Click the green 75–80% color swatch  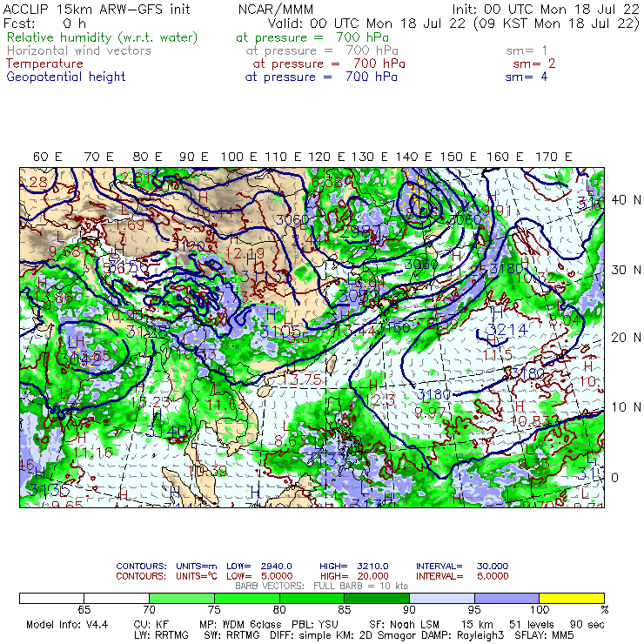pyautogui.click(x=247, y=598)
